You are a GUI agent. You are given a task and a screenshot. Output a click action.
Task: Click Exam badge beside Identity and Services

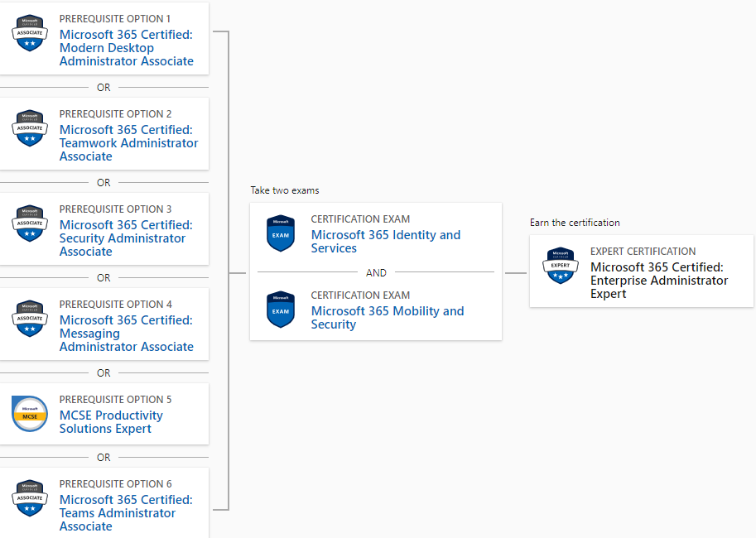[281, 233]
